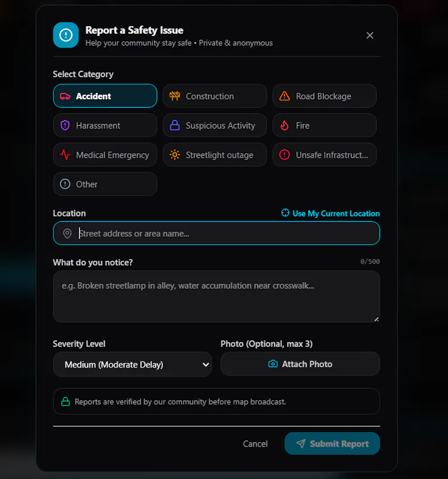Click the 0/500 character counter

370,261
